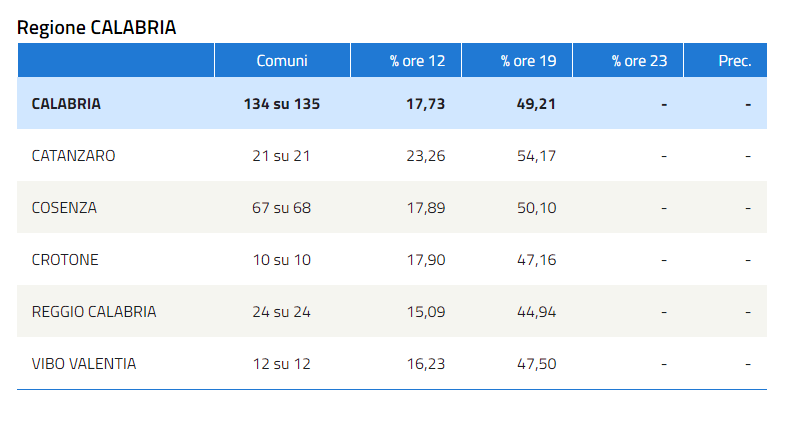799x422 pixels.
Task: Select Calabria's 49,21 turnout value
Action: click(x=536, y=104)
